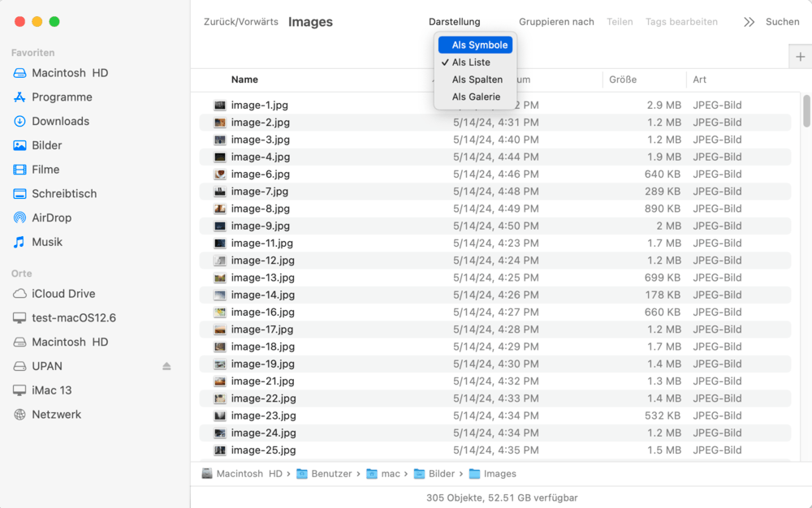Screen dimensions: 812x508
Task: Click the test-macOS12.6 computer icon
Action: point(19,318)
